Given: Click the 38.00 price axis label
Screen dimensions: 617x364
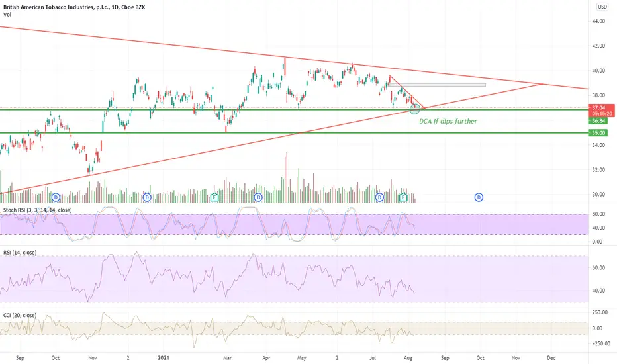Looking at the screenshot, I should (x=598, y=95).
